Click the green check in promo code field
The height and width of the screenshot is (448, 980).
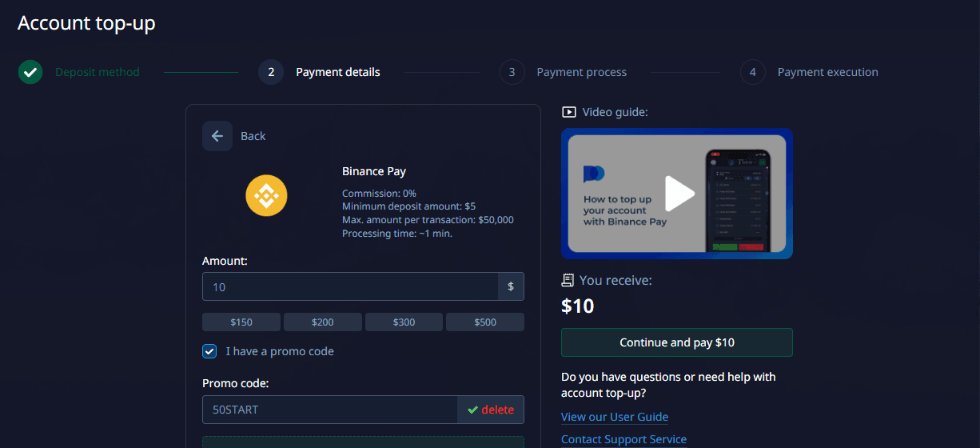472,410
